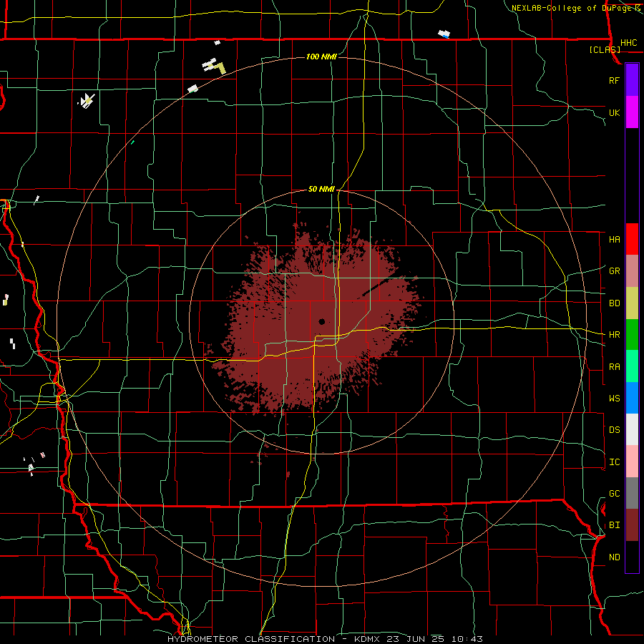Click the 'BI' legend label
The image size is (644, 644).
(x=615, y=525)
